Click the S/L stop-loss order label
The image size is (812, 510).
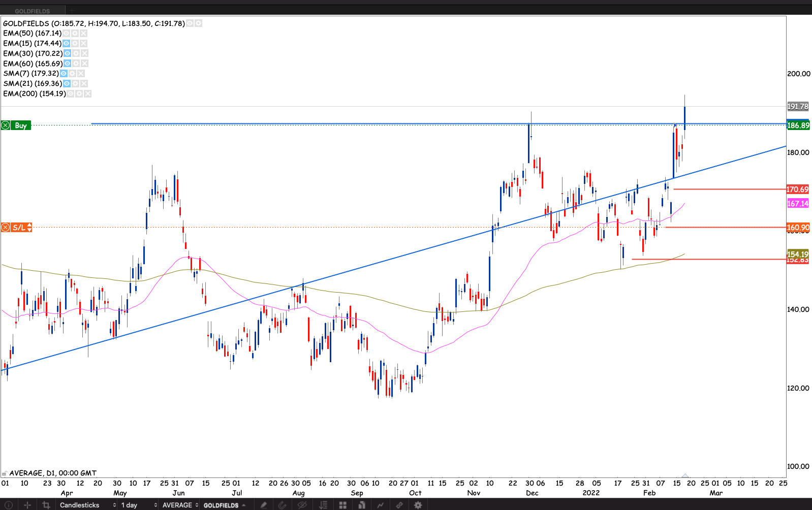point(19,228)
